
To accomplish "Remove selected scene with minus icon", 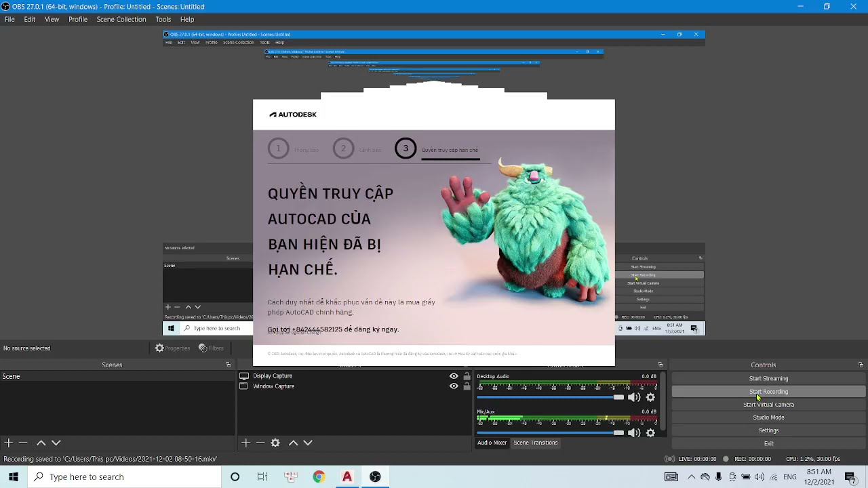I will click(x=23, y=443).
